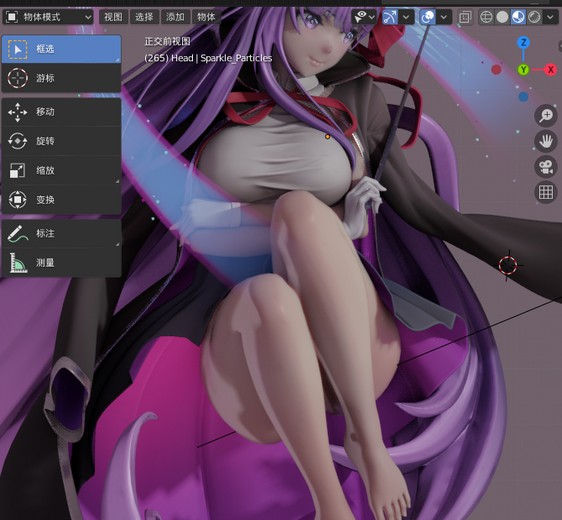Activate the 旋转 rotate tool
562x520 pixels.
pyautogui.click(x=61, y=141)
